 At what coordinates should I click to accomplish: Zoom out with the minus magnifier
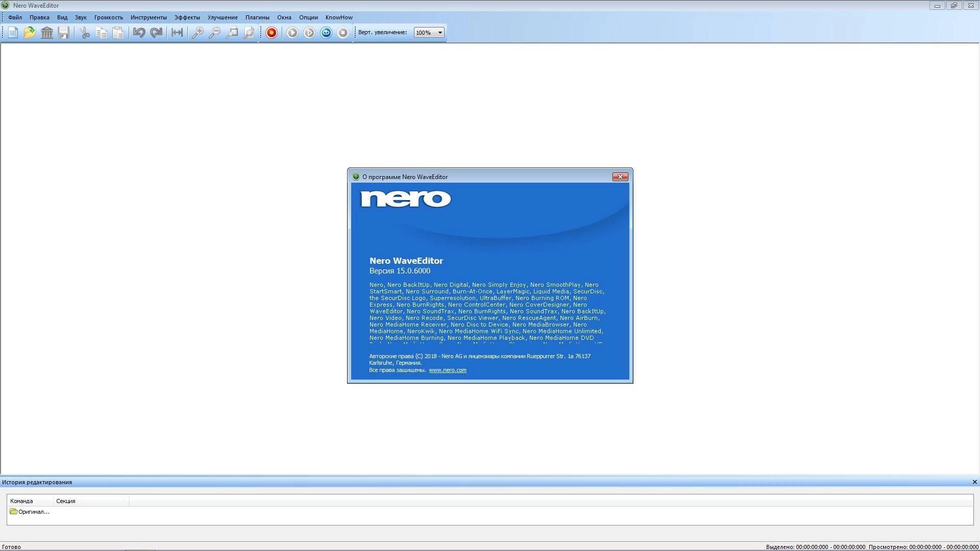point(215,33)
